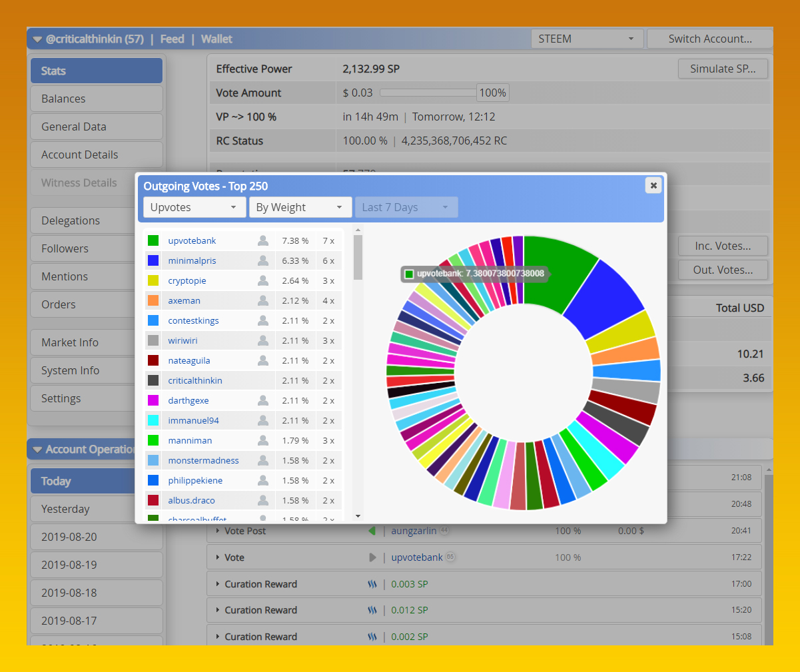Image resolution: width=800 pixels, height=672 pixels.
Task: Click the user profile icon beside upvotebank
Action: point(263,240)
